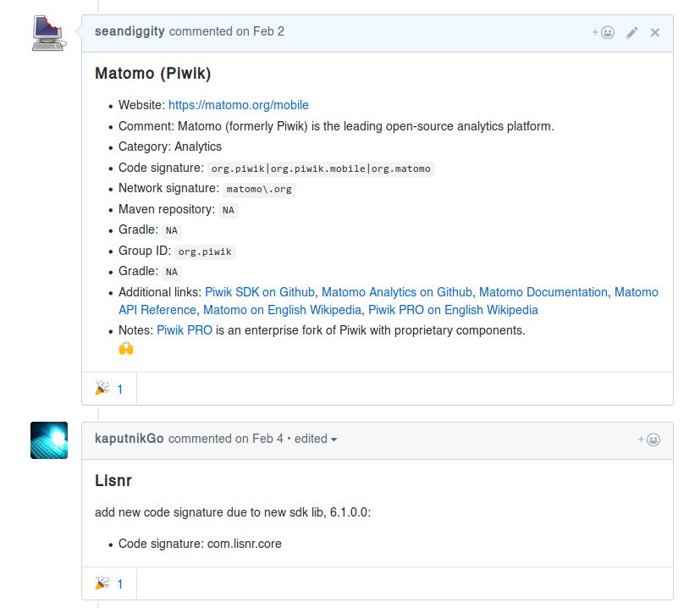Select the 'Lisnr' heading

[x=113, y=481]
